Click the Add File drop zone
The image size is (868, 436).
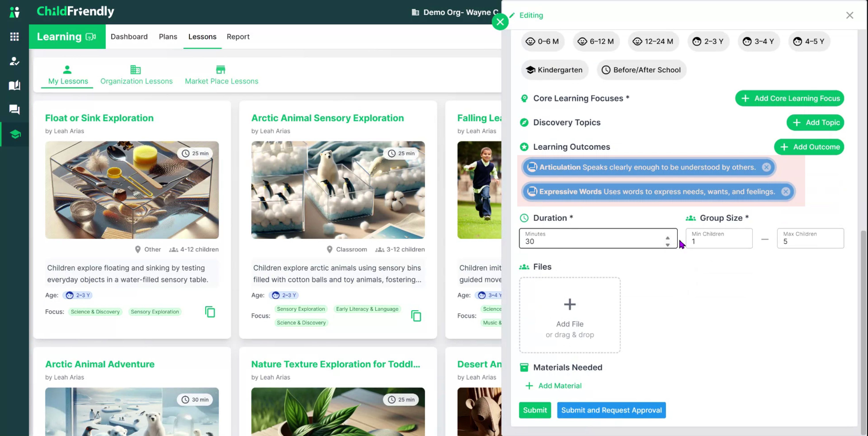point(570,315)
